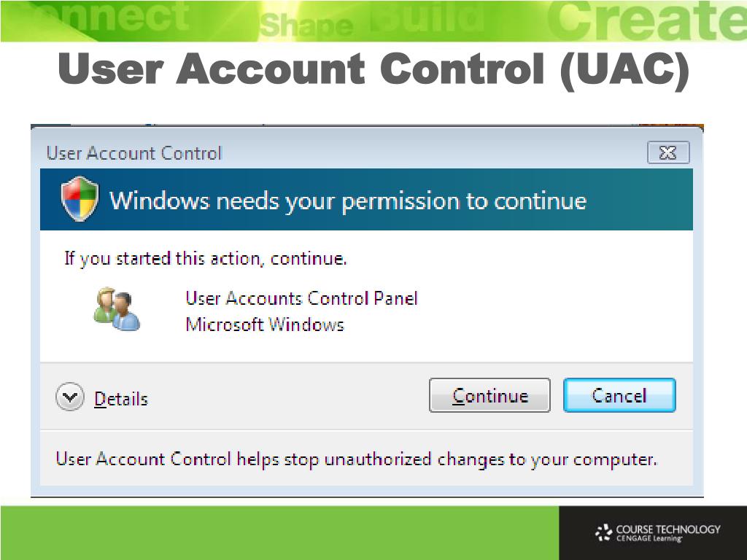This screenshot has height=560, width=747.
Task: Close the User Account Control dialog
Action: coord(668,152)
